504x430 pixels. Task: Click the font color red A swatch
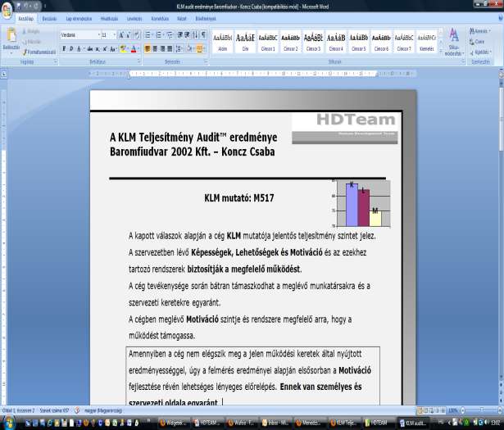tap(134, 49)
